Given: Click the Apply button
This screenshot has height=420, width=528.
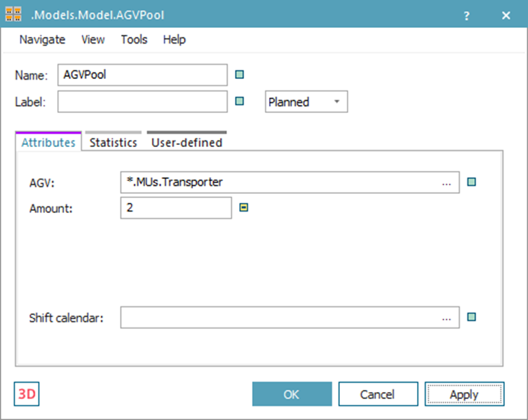Looking at the screenshot, I should point(464,394).
